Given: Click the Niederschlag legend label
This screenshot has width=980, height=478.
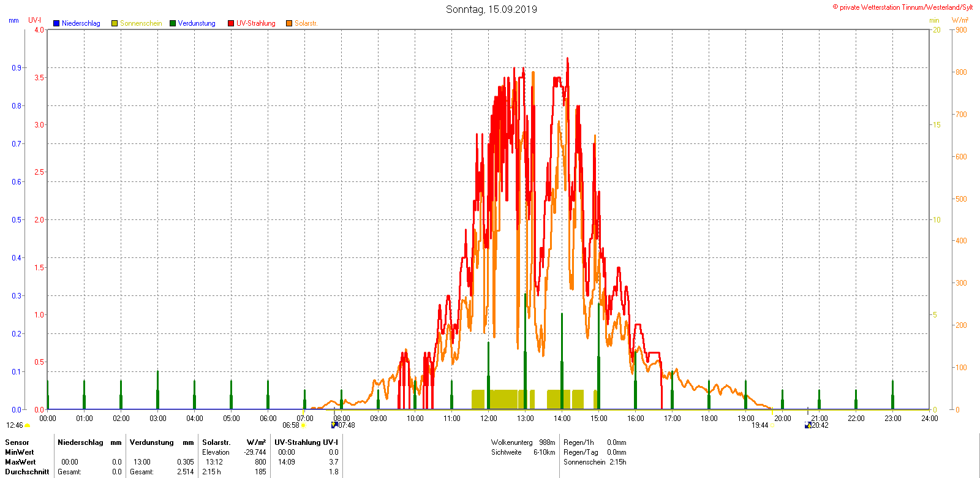Looking at the screenshot, I should (x=81, y=23).
